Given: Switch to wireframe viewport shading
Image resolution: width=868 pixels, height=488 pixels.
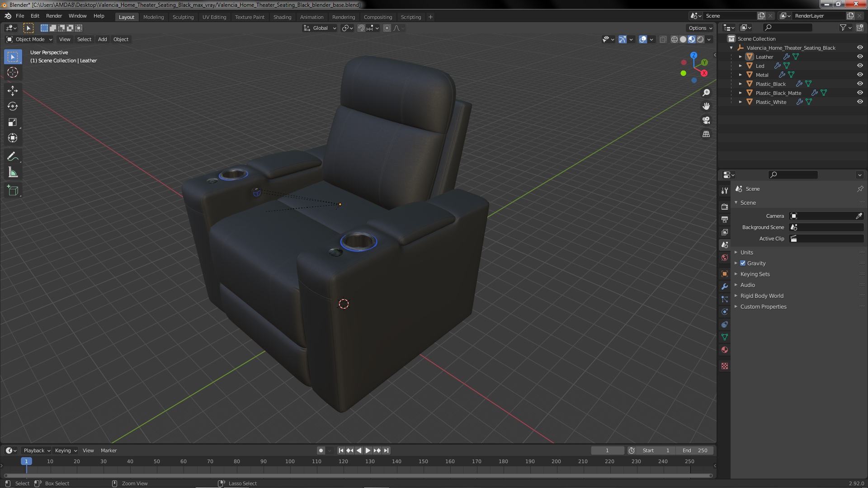Looking at the screenshot, I should click(674, 40).
